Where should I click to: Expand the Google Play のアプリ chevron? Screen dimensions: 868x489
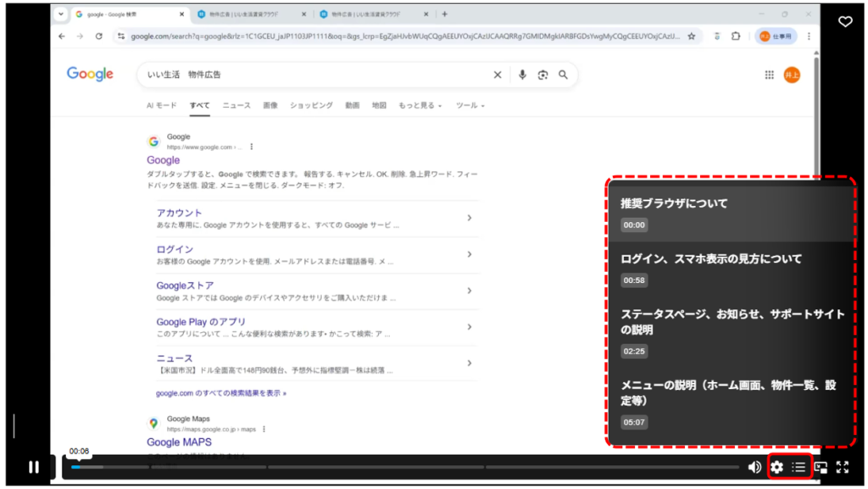click(x=469, y=327)
